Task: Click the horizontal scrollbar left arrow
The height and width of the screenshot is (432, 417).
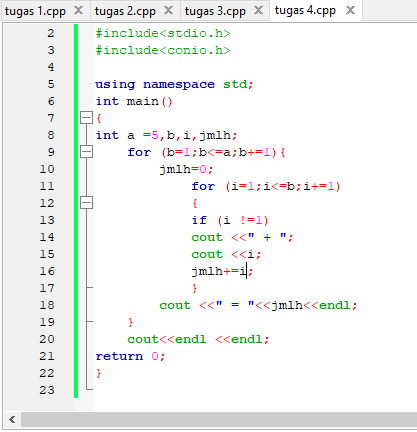Action: tap(12, 419)
